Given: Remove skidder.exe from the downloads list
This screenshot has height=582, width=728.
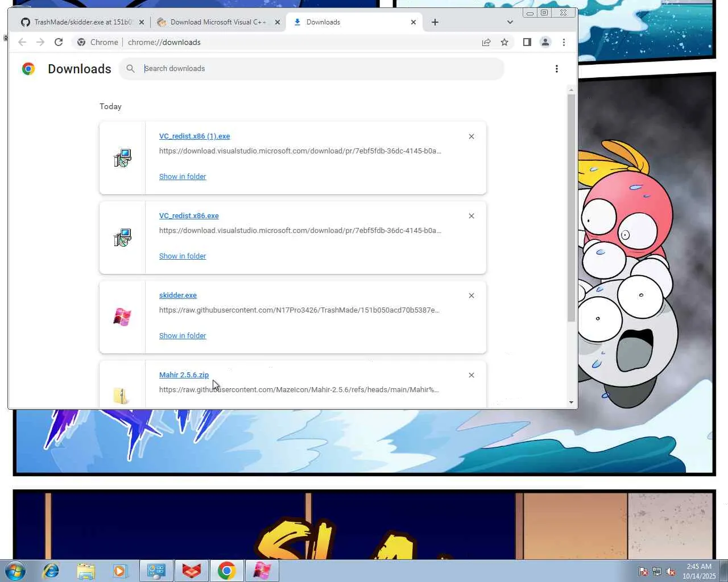Looking at the screenshot, I should [x=471, y=296].
